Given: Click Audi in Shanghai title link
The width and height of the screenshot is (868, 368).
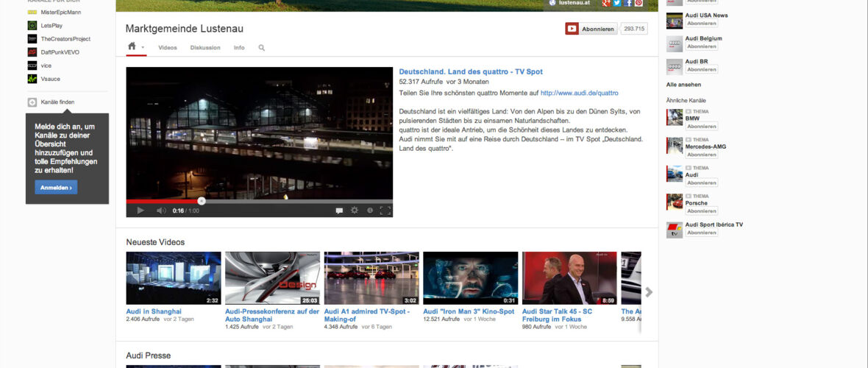Looking at the screenshot, I should pyautogui.click(x=154, y=311).
